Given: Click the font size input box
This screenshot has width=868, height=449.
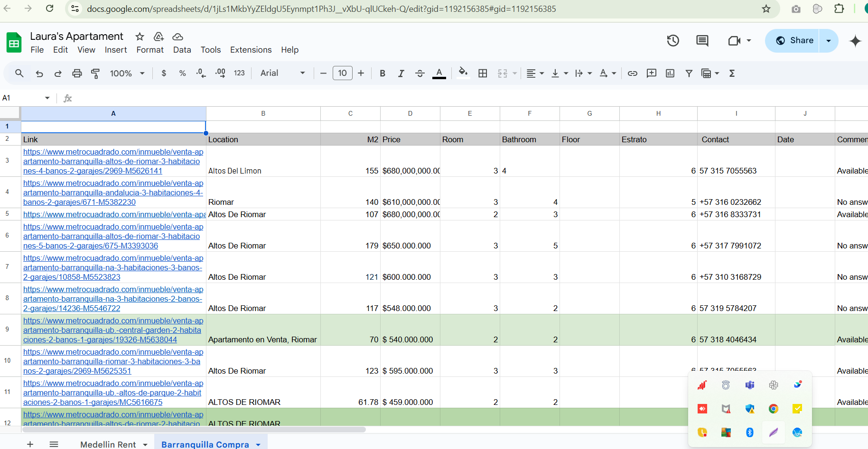Looking at the screenshot, I should [x=342, y=73].
